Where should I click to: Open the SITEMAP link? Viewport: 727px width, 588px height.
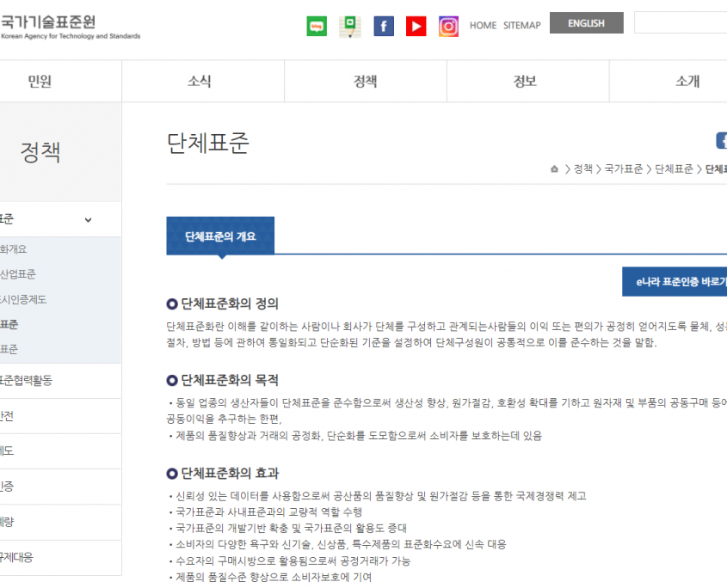(x=521, y=26)
